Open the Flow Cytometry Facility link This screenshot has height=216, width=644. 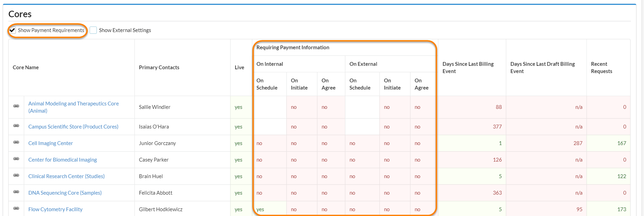tap(55, 209)
